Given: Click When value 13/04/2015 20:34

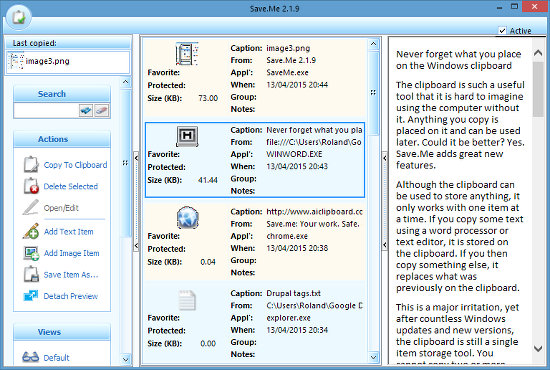Looking at the screenshot, I should pos(297,330).
